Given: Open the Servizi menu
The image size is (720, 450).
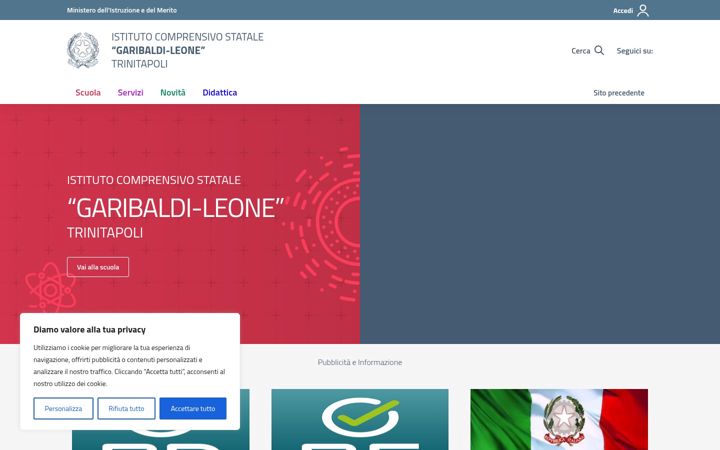Looking at the screenshot, I should pyautogui.click(x=130, y=93).
